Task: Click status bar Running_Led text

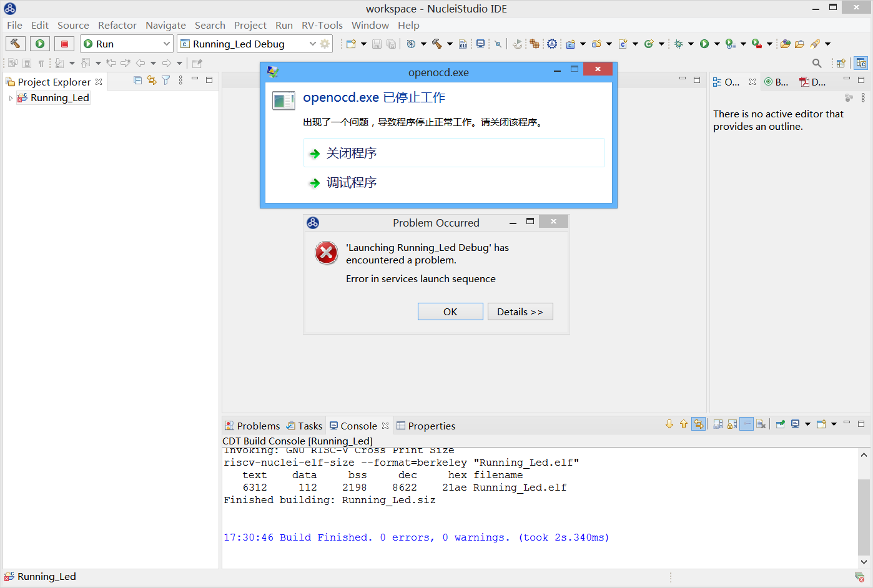Action: pos(47,577)
